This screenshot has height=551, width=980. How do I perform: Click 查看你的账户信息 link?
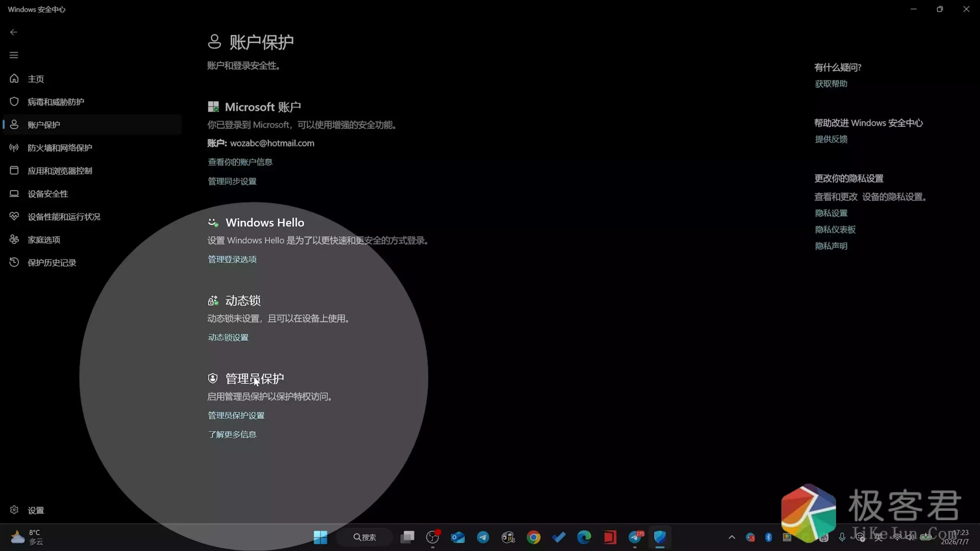tap(240, 162)
